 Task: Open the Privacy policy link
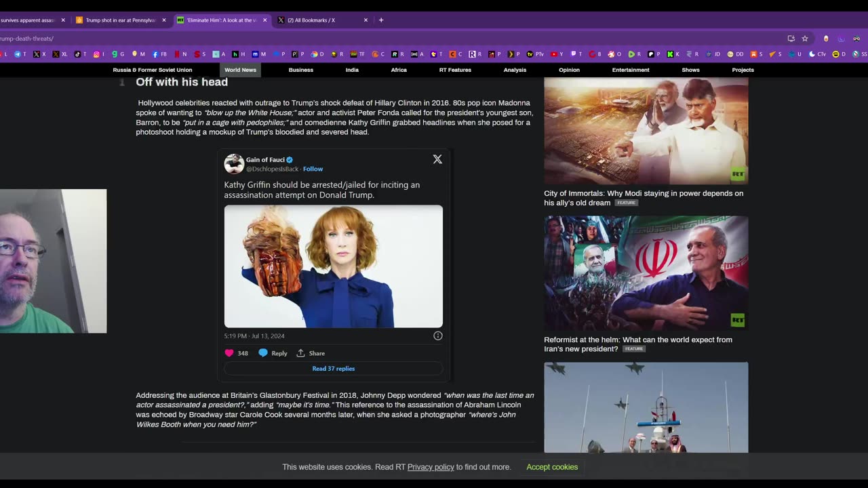pos(431,467)
